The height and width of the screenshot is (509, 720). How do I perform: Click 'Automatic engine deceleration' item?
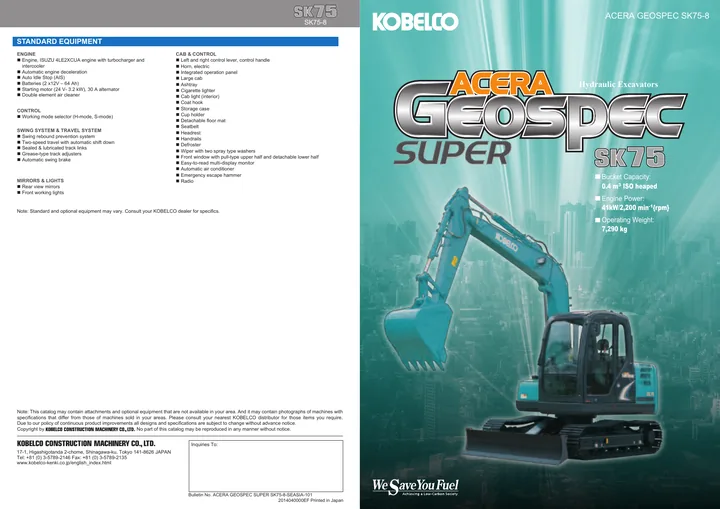click(x=52, y=72)
